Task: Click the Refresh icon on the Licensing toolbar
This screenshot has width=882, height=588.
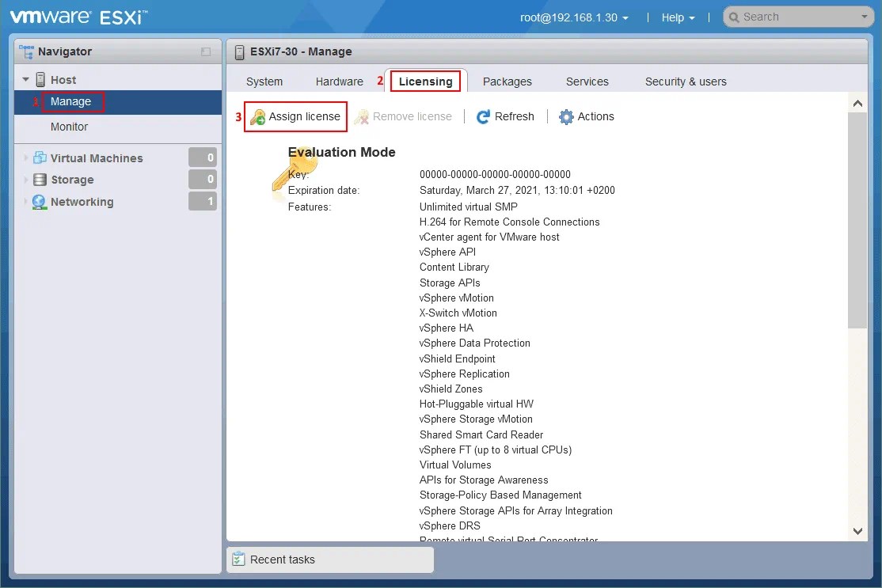Action: 483,116
